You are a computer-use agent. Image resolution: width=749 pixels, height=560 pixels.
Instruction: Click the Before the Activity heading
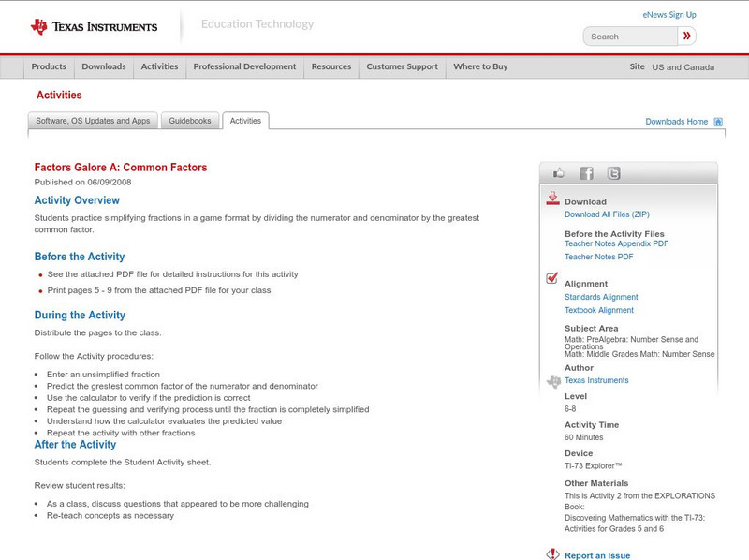[x=80, y=257]
